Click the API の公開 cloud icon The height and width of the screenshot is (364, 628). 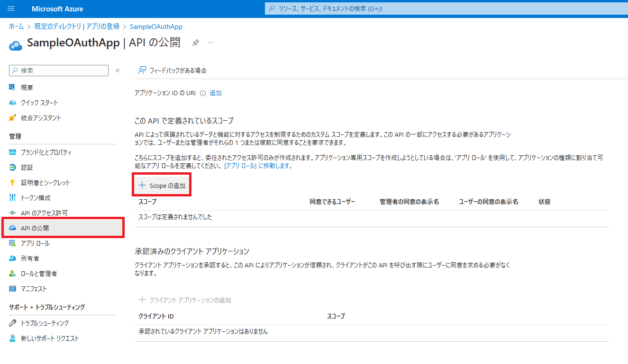coord(12,228)
